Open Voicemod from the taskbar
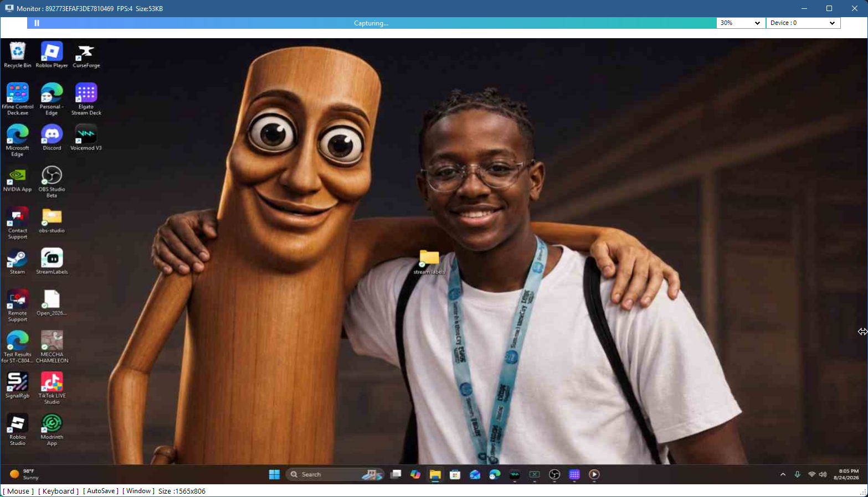 pyautogui.click(x=515, y=474)
